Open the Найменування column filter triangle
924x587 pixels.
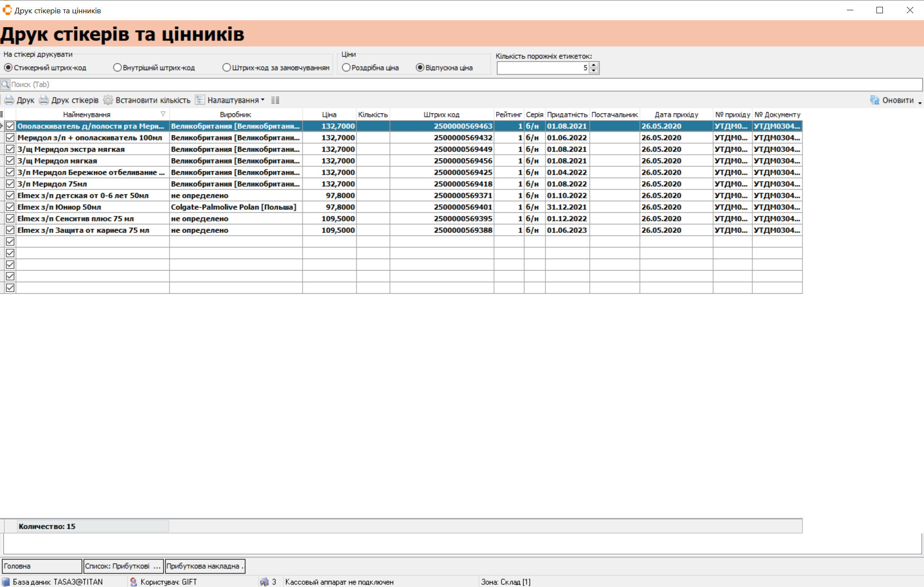(x=163, y=114)
